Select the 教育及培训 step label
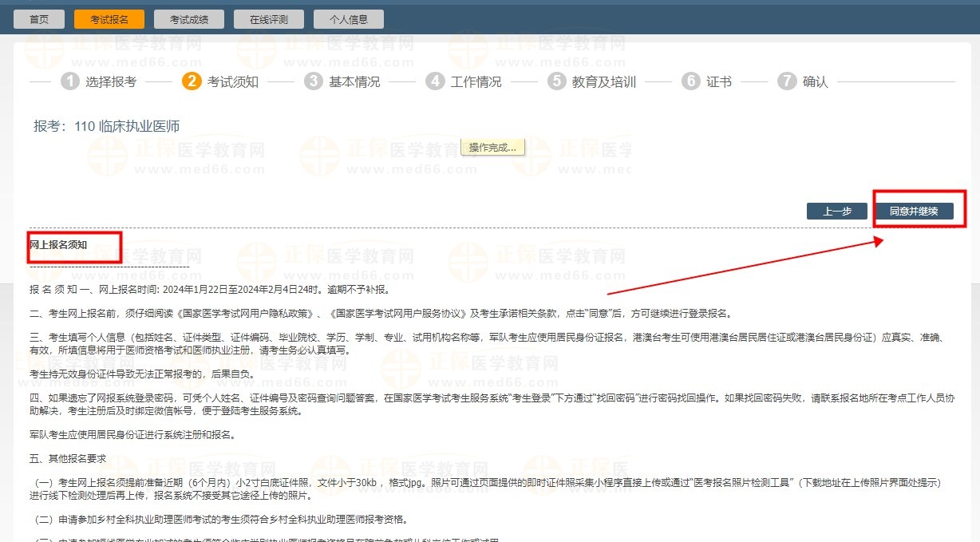980x542 pixels. point(604,81)
